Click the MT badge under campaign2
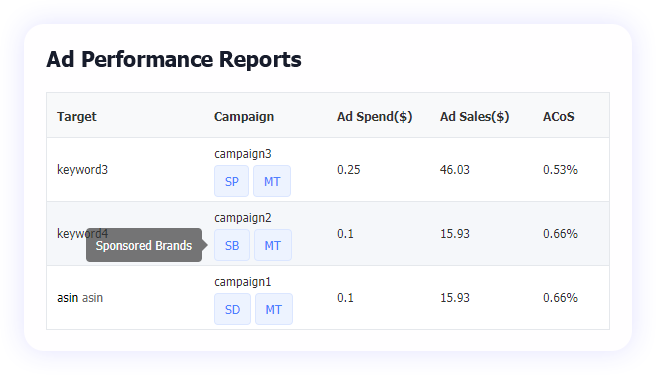 click(273, 245)
